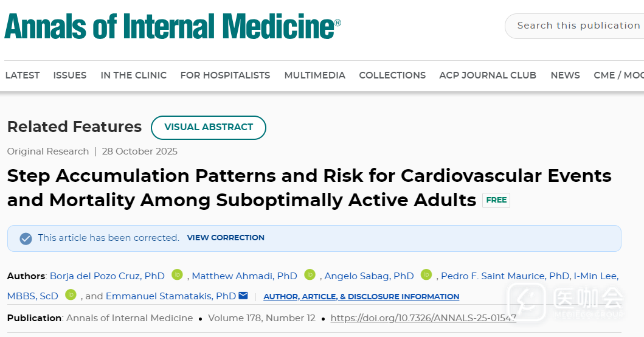Select IN THE CLINIC in the navigation bar
This screenshot has height=337, width=644.
tap(133, 75)
